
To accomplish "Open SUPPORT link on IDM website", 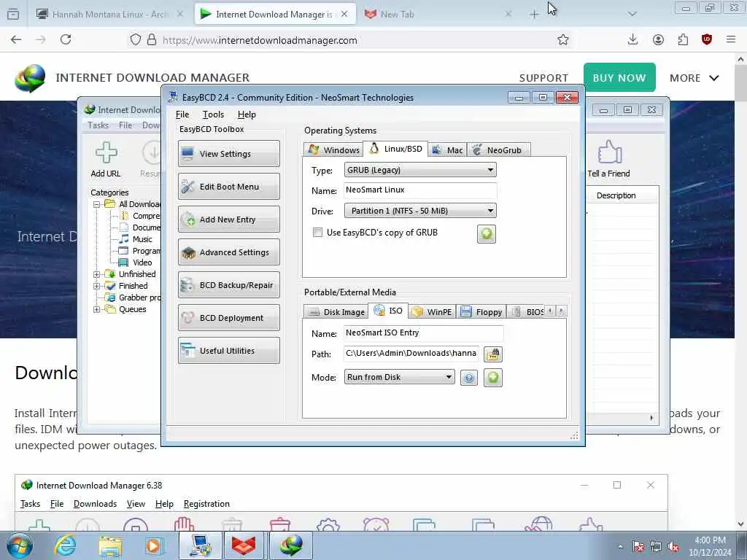I will coord(543,78).
